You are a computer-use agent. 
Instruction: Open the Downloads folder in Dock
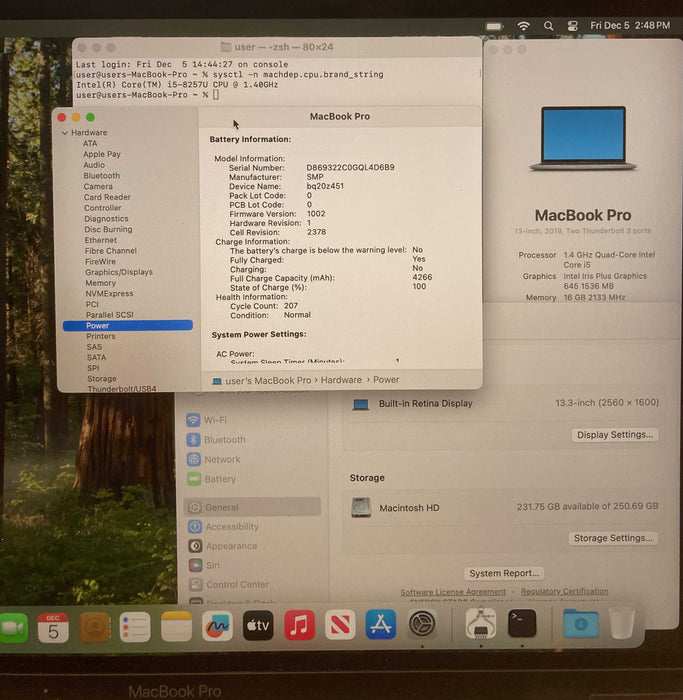(x=581, y=623)
